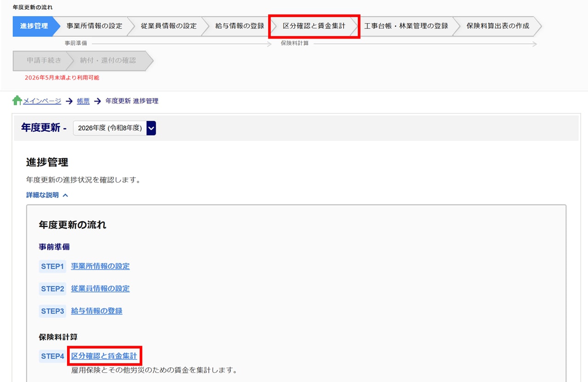Open the 年度 selection dropdown arrow
Screen dimensions: 588x382
151,128
